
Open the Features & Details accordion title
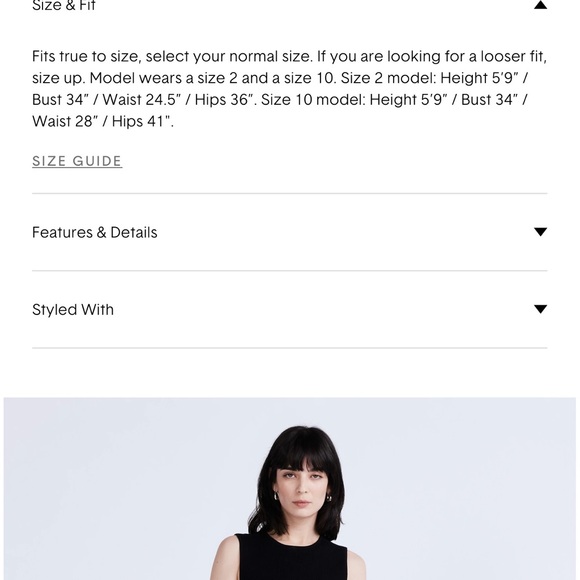[95, 232]
